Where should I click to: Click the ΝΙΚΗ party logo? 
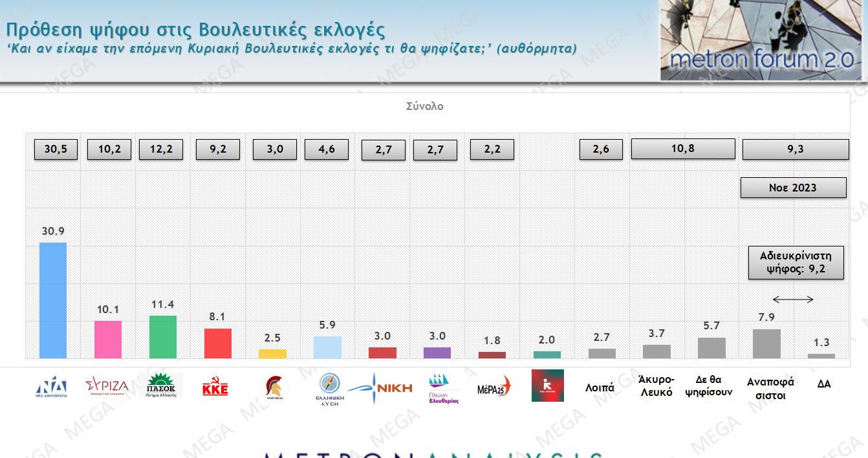click(380, 388)
